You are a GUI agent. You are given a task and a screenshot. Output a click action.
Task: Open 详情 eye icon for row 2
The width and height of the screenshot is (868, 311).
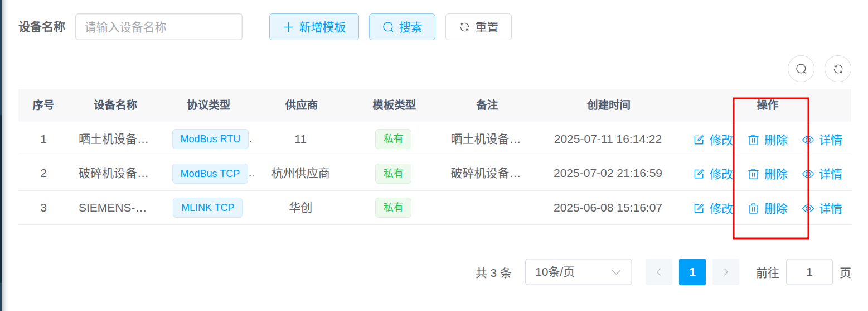point(808,174)
